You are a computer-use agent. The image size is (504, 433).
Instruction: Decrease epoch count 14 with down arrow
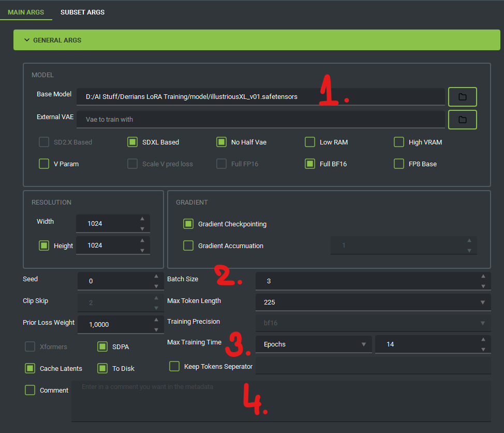tap(483, 350)
